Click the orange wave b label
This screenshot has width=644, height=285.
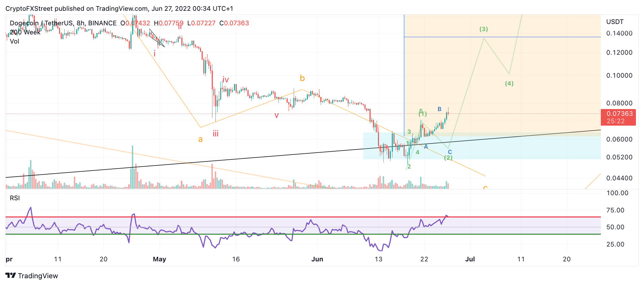302,78
